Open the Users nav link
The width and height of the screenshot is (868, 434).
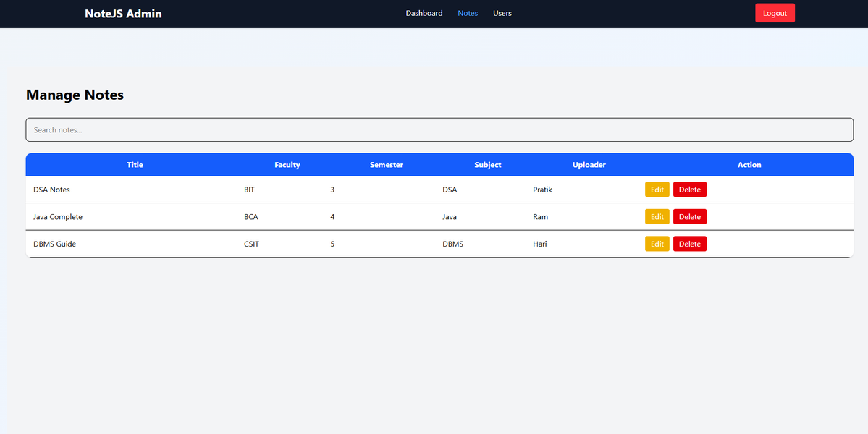pos(502,13)
